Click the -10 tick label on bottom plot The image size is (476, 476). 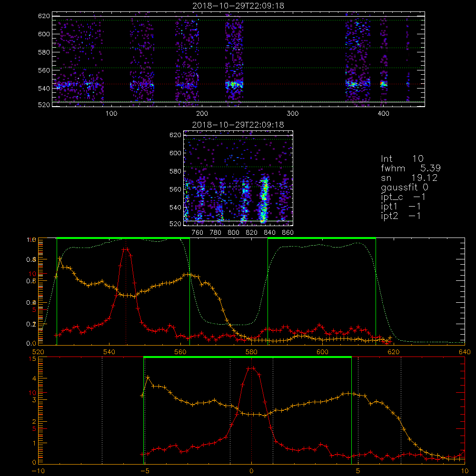point(38,471)
